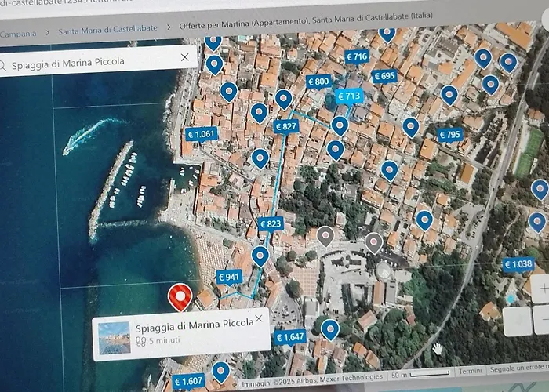Open the Santa Maria di Castellabate breadcrumb
The height and width of the screenshot is (392, 549).
click(108, 30)
